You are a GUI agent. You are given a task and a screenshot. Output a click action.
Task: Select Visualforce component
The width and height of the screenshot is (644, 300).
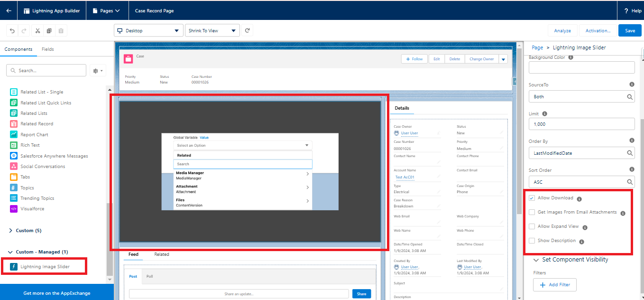[32, 209]
